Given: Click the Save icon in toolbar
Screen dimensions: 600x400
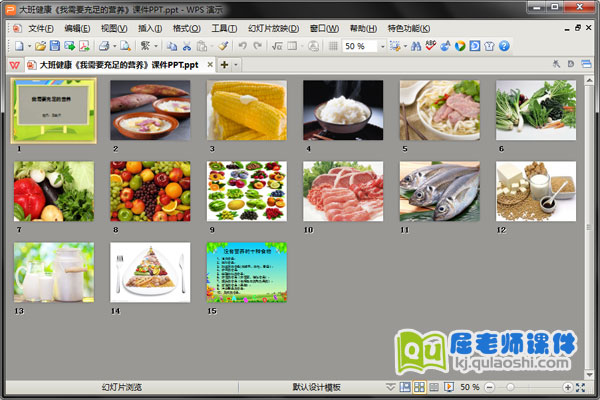Looking at the screenshot, I should point(56,46).
